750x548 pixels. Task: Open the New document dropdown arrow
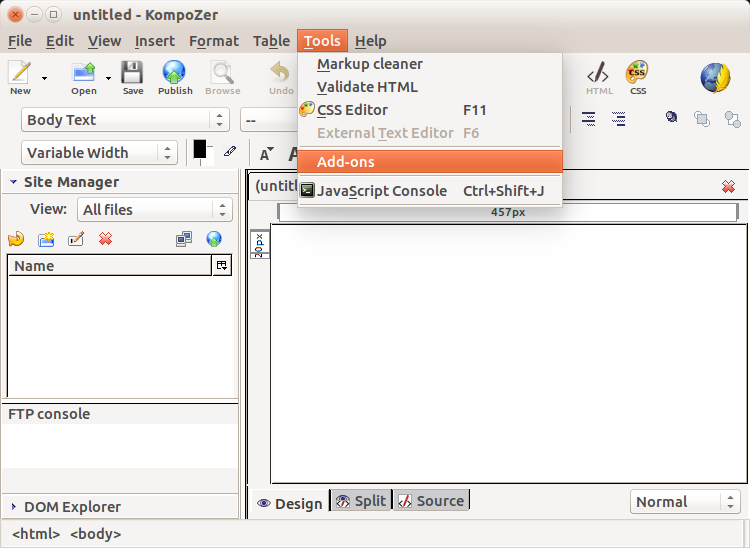44,78
